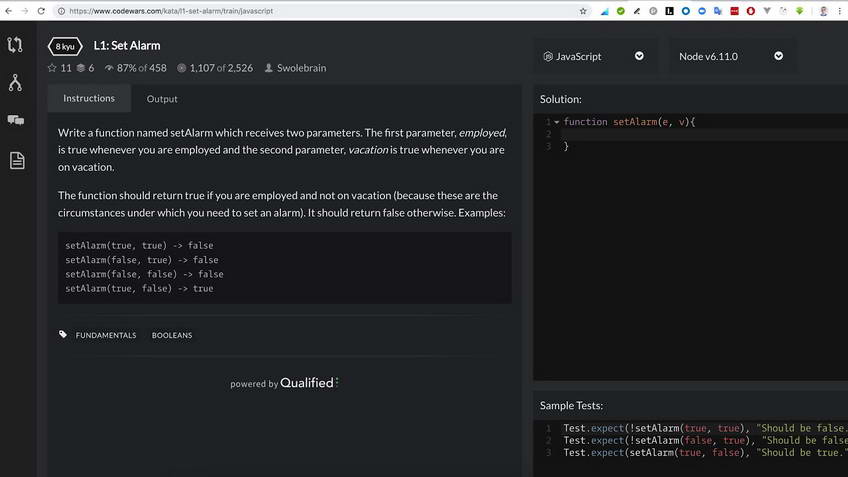The image size is (848, 477).
Task: Click the red rectangle extension icon
Action: pos(734,11)
